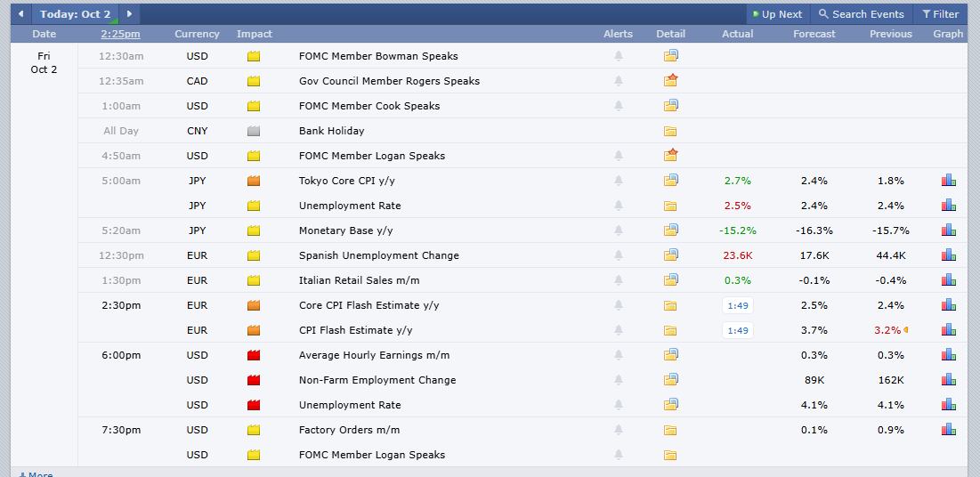
Task: Go to next day arrow
Action: pyautogui.click(x=129, y=13)
